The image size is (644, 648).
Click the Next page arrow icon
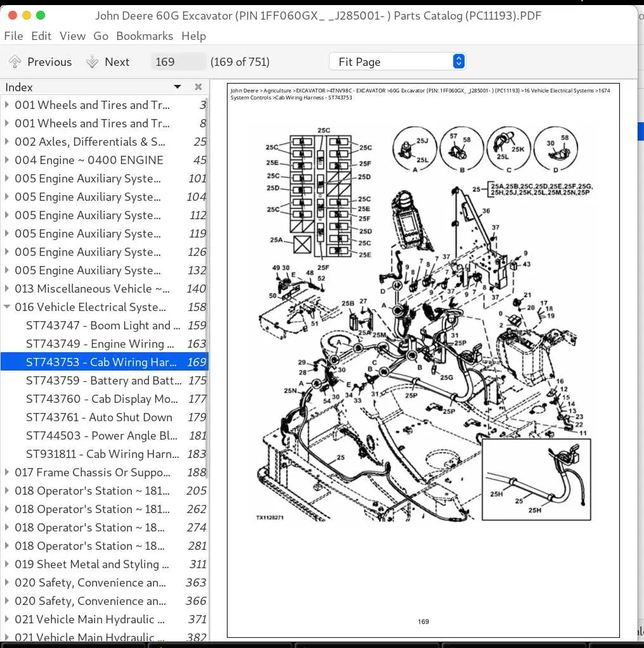pyautogui.click(x=92, y=61)
